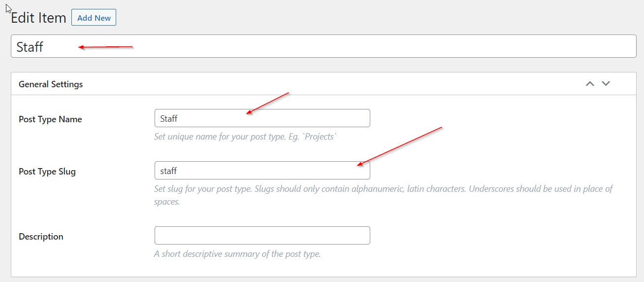
Task: Click the Post Type Slug label
Action: point(47,172)
